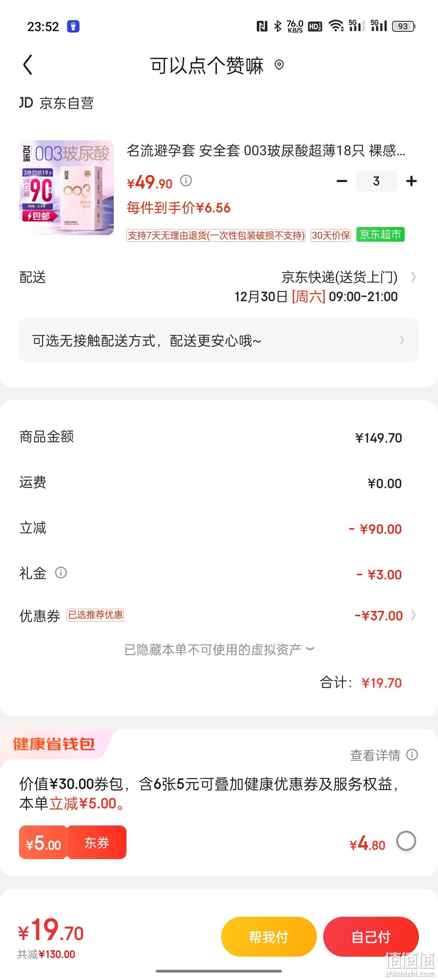Tap the ¥5.00 东券 coupon badge
The height and width of the screenshot is (980, 438).
pos(73,842)
